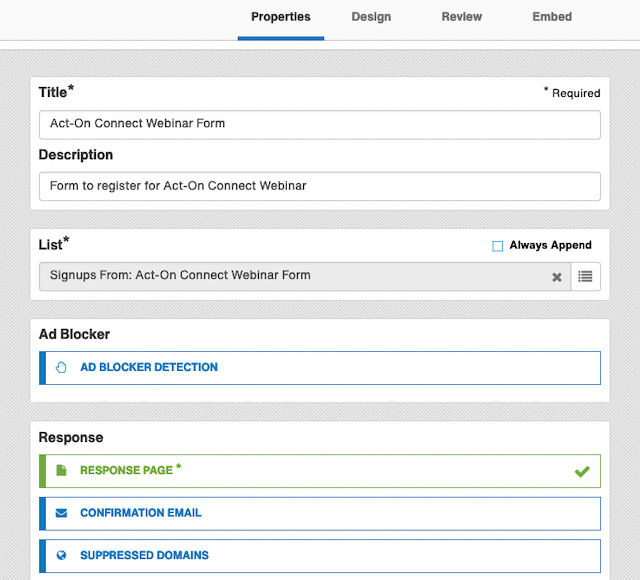Click the Title input field
This screenshot has height=580, width=640.
(320, 124)
